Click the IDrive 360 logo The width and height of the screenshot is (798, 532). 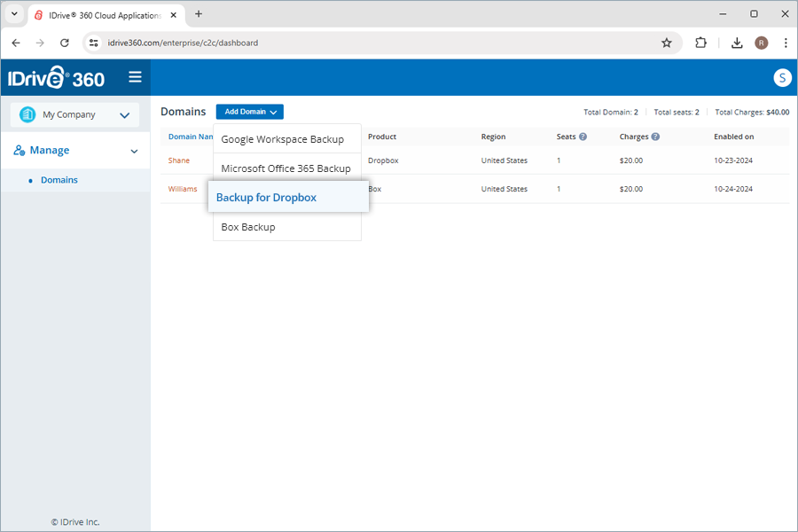(x=55, y=77)
